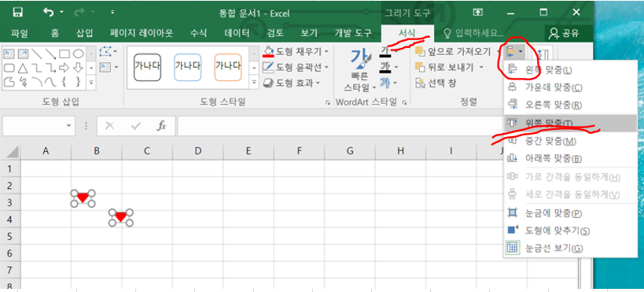This screenshot has width=644, height=292.
Task: Select the scribble shape tool
Action: 24,82
